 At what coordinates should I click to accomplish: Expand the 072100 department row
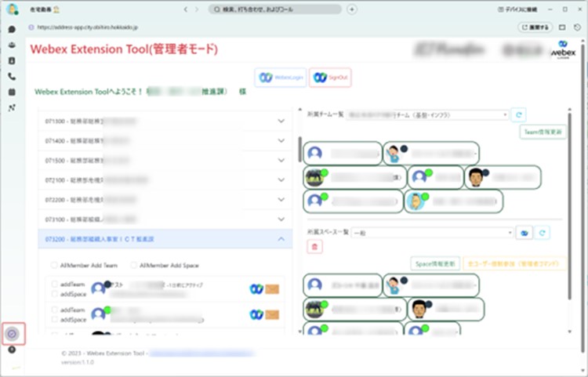165,180
